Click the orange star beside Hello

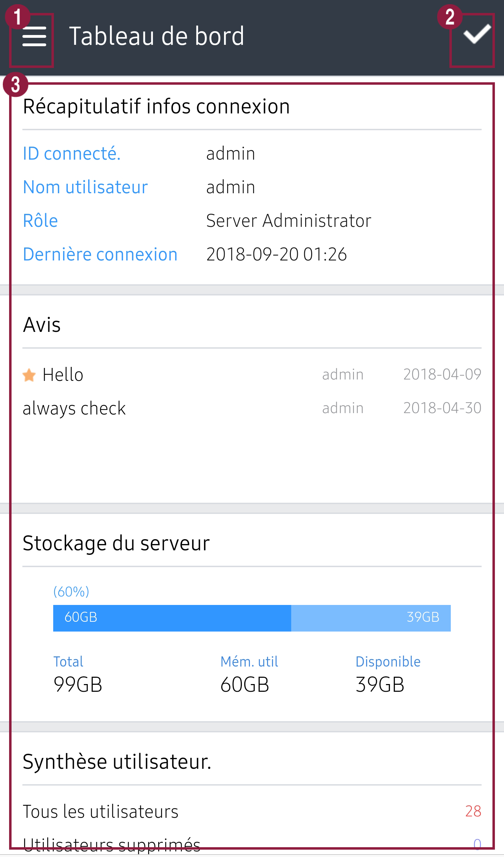click(29, 375)
